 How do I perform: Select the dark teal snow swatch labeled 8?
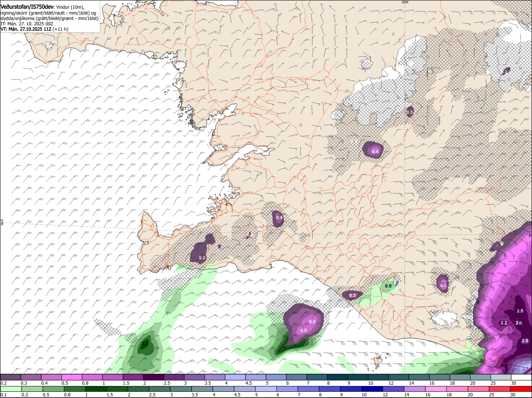(x=337, y=377)
